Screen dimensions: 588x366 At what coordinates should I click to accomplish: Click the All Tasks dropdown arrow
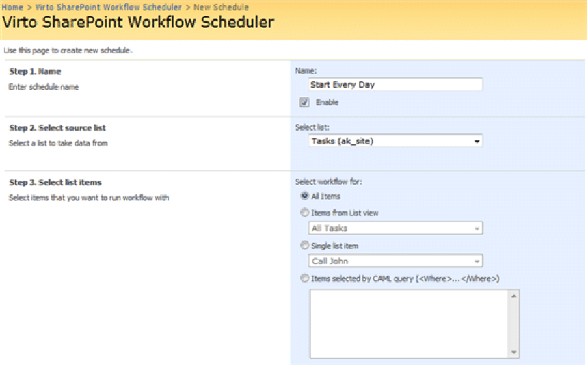coord(477,228)
